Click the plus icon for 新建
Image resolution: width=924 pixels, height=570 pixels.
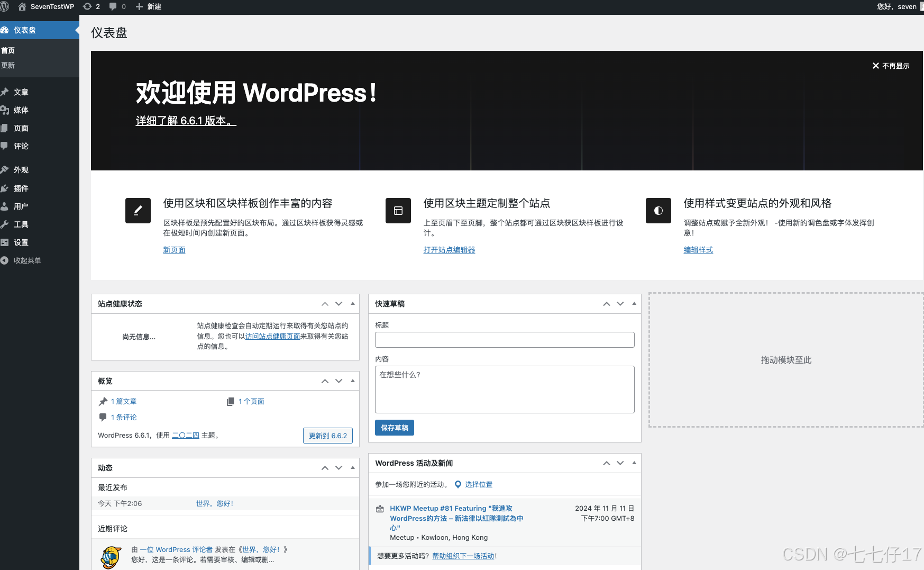click(139, 7)
